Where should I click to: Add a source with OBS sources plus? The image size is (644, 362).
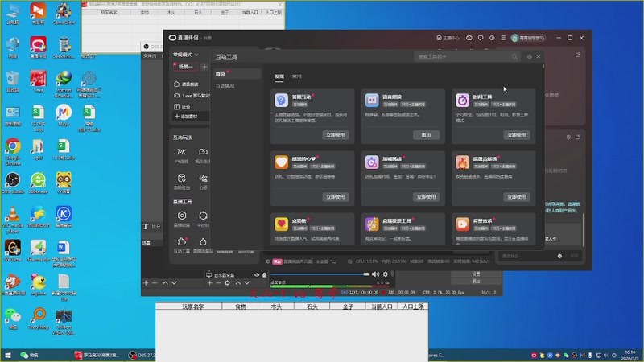click(x=209, y=283)
